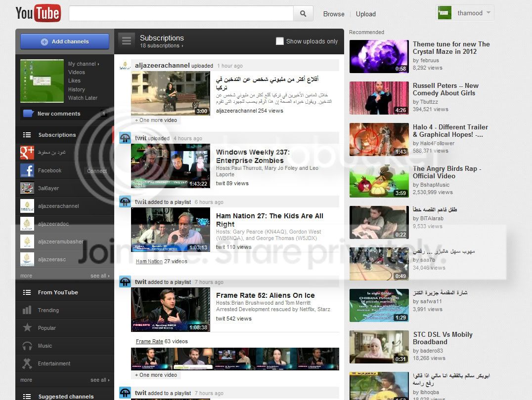Expand '+ One more video' under aljazeerachannel
This screenshot has width=532, height=400.
(x=156, y=120)
